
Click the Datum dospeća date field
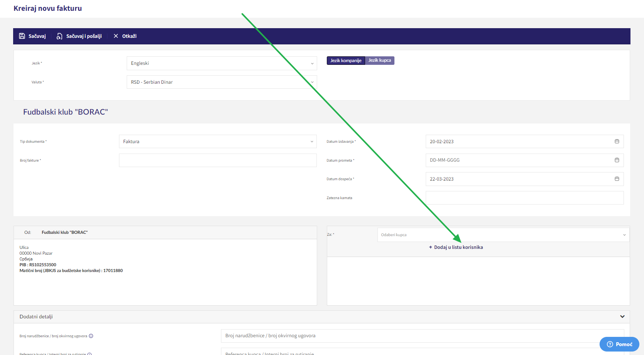tap(525, 179)
